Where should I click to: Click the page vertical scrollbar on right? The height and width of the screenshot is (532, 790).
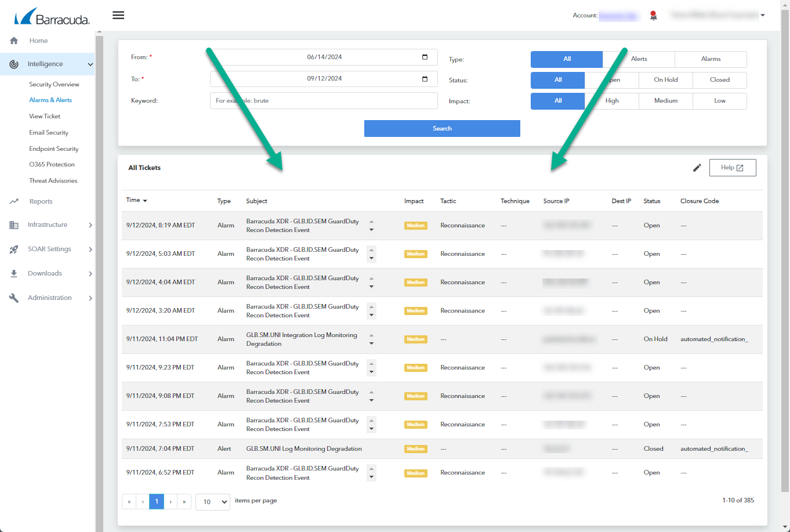[x=785, y=249]
